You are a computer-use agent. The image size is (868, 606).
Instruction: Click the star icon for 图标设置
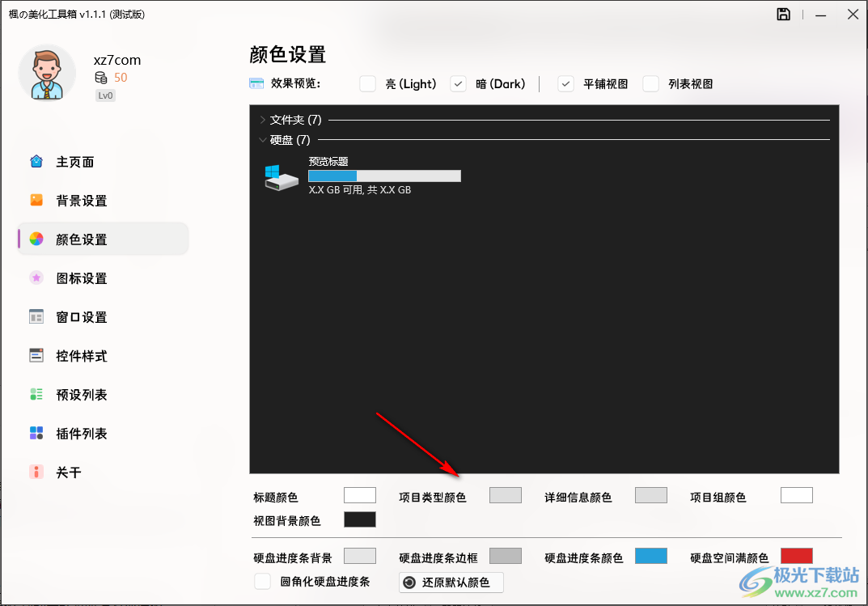point(36,278)
